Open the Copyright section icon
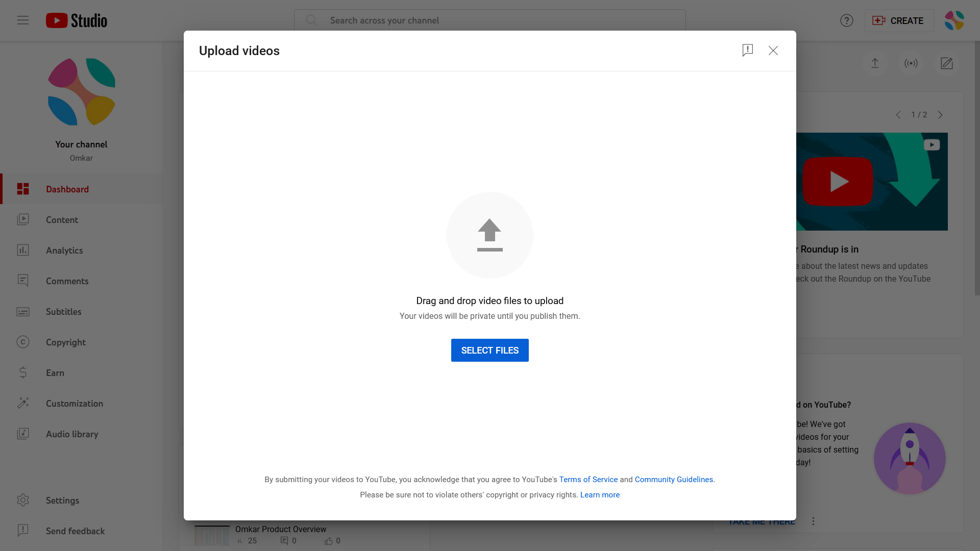Viewport: 980px width, 551px height. coord(23,342)
